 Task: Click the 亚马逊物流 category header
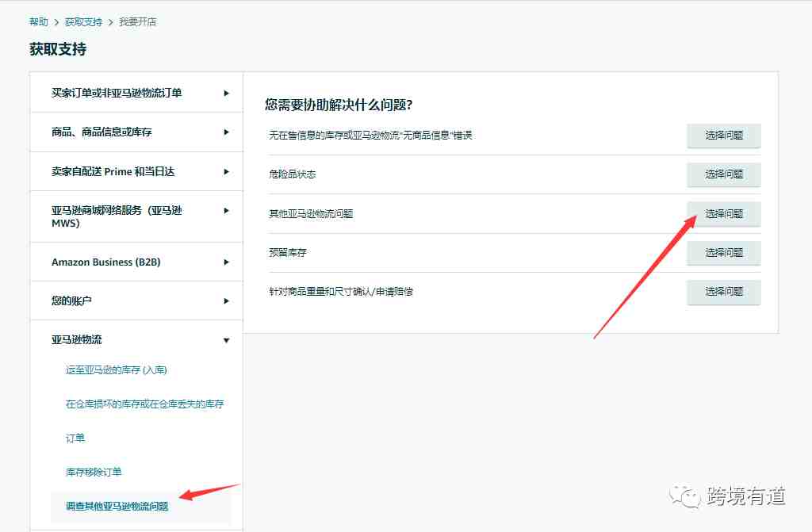[x=77, y=340]
